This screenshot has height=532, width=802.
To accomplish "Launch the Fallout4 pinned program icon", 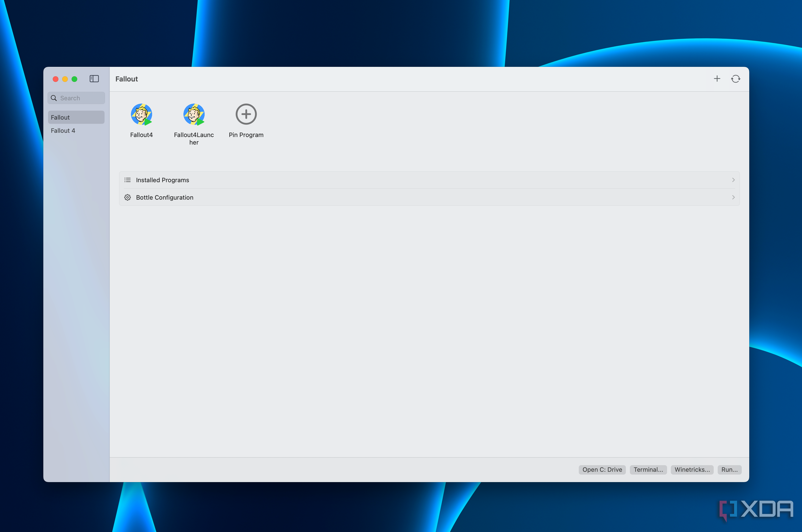I will (x=142, y=114).
